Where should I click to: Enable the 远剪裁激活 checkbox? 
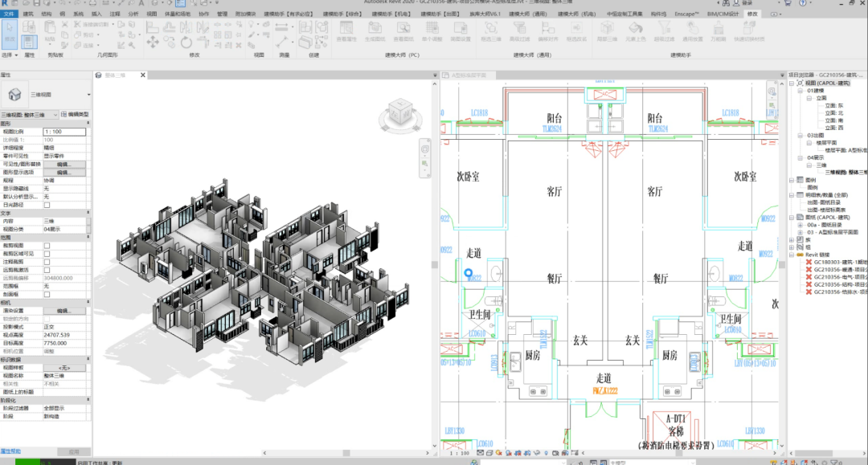coord(47,271)
